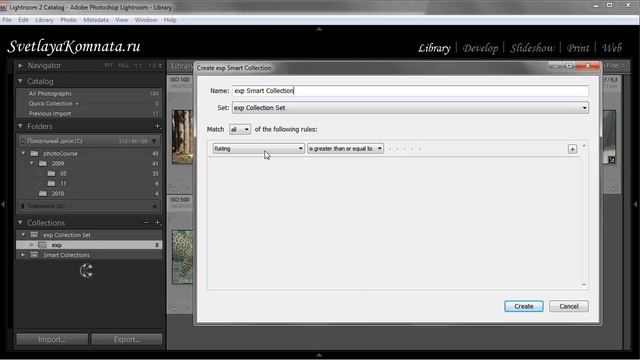Click the Create button
Viewport: 640px width, 360px height.
(524, 306)
